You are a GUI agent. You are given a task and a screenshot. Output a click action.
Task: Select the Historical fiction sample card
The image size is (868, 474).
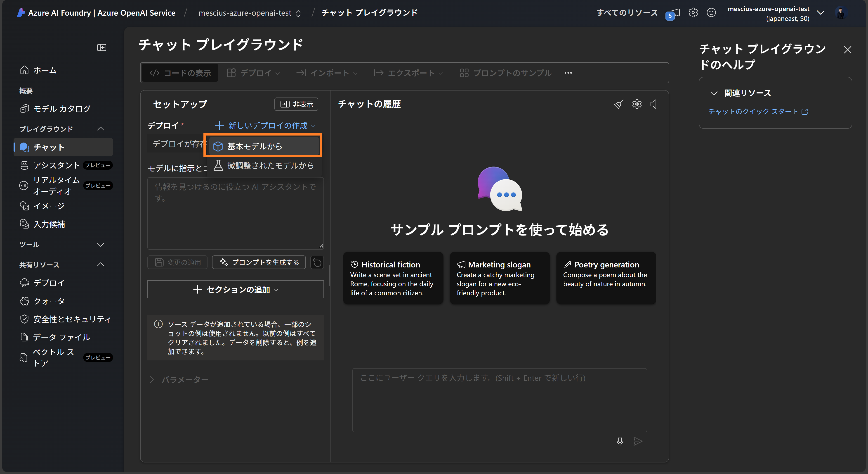pos(393,278)
